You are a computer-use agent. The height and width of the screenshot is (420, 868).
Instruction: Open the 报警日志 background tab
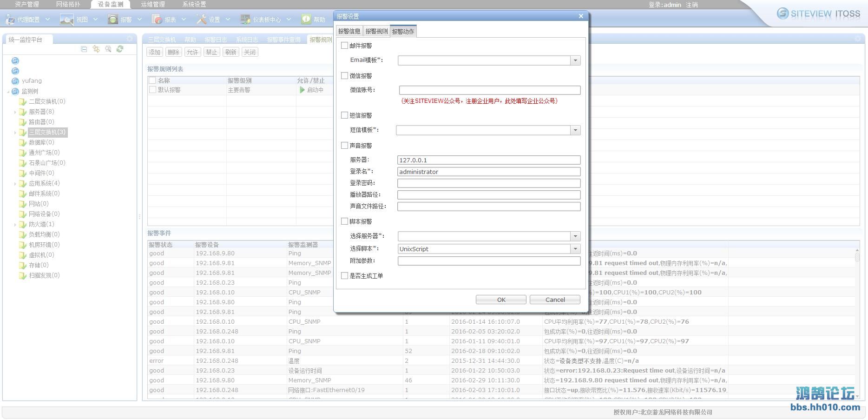pyautogui.click(x=216, y=40)
